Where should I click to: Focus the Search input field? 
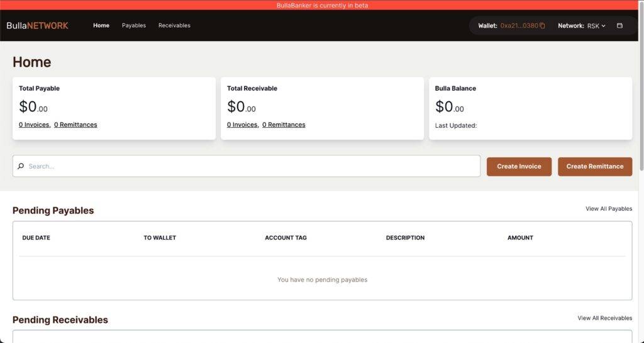pyautogui.click(x=252, y=166)
